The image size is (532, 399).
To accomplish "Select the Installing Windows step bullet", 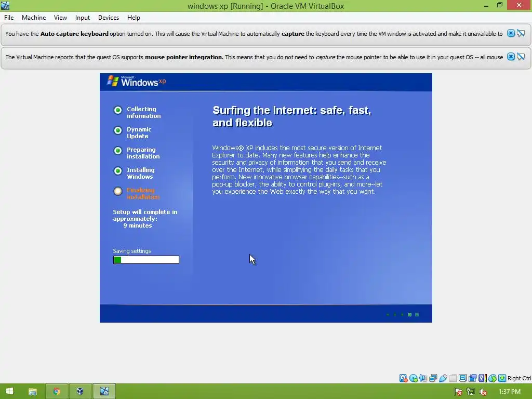I will tap(118, 171).
